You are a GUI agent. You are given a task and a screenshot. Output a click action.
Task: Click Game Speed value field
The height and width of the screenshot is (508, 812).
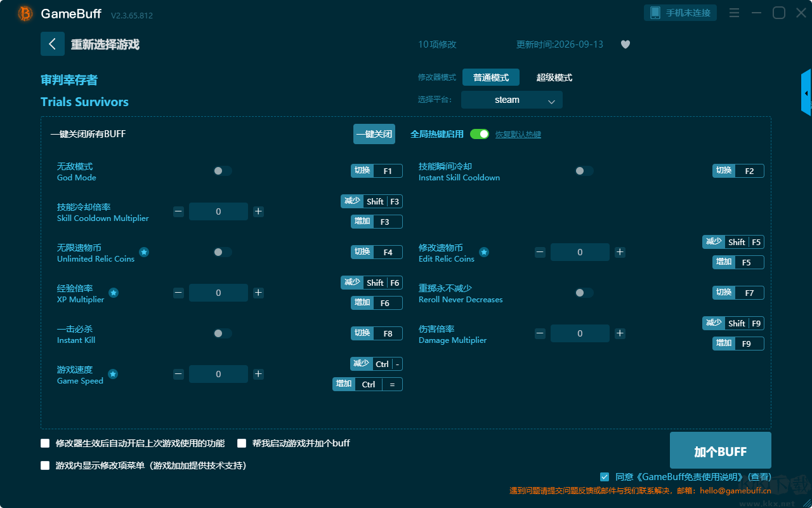218,374
